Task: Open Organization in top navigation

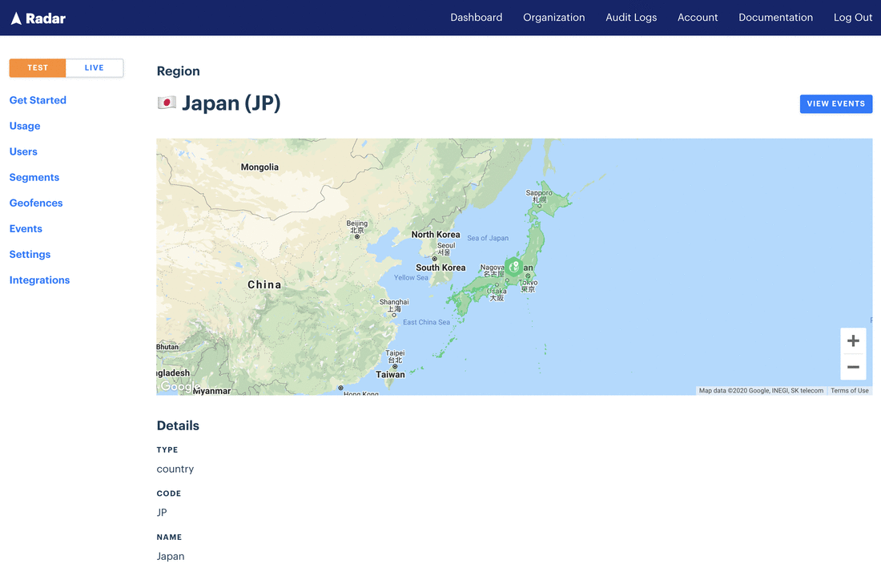Action: 554,18
